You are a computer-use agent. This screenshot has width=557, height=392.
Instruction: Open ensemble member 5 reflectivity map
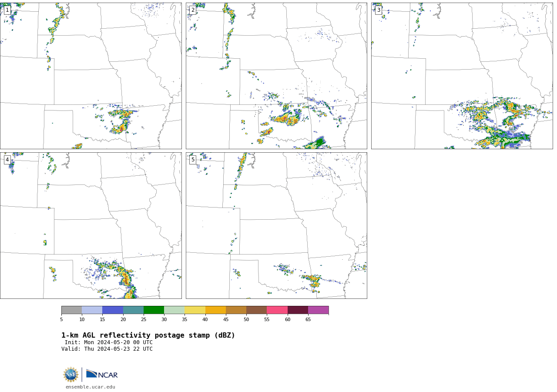tap(276, 225)
